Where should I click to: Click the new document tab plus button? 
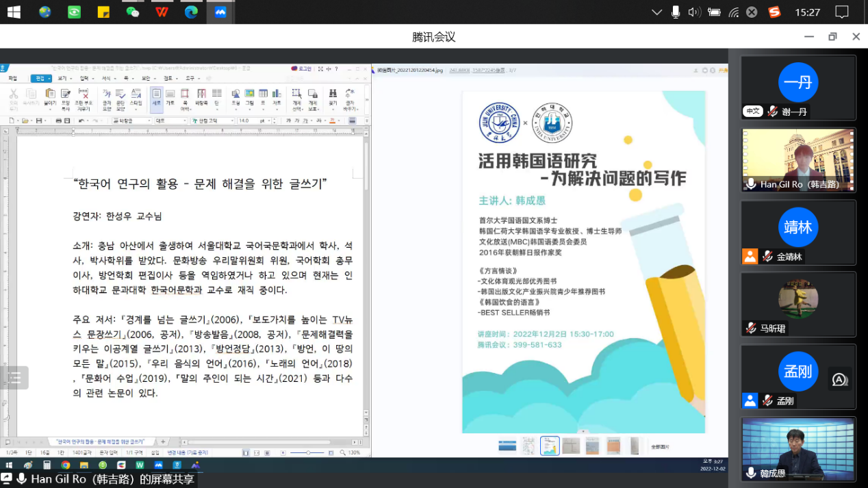coord(163,442)
